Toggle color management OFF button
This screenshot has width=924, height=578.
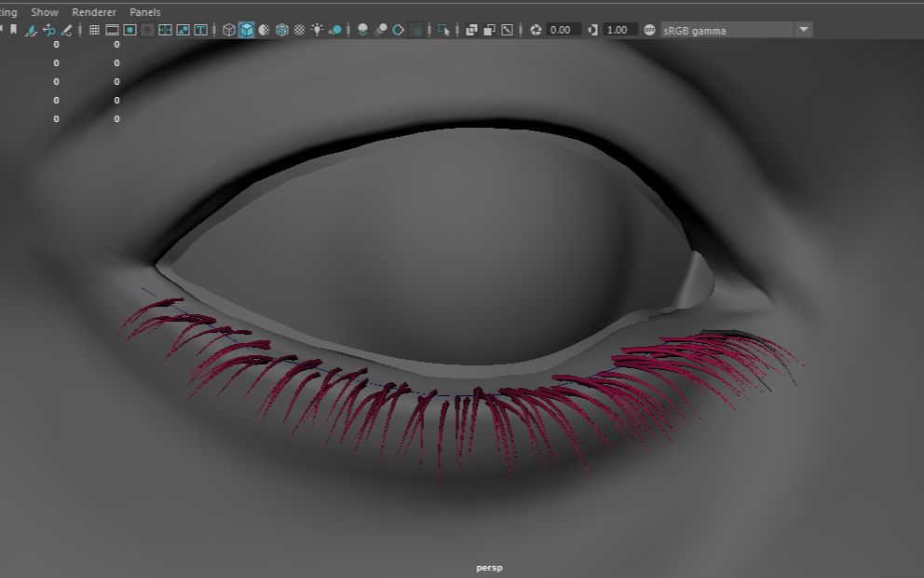pyautogui.click(x=649, y=30)
